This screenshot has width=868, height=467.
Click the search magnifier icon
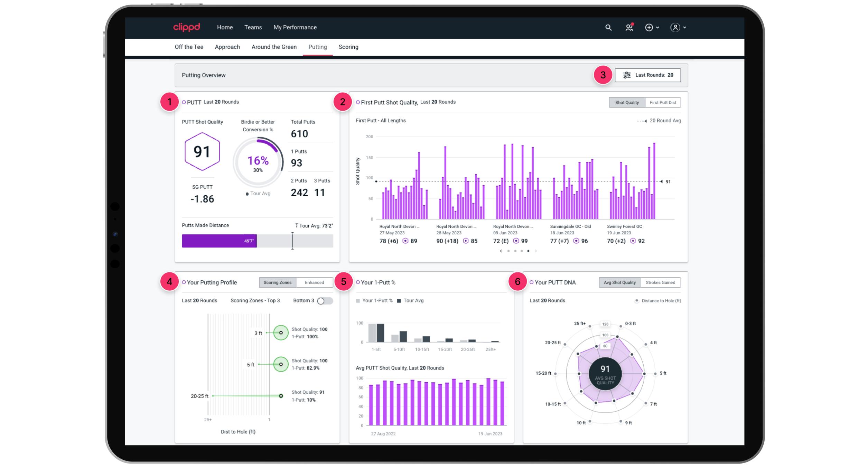[x=608, y=28]
